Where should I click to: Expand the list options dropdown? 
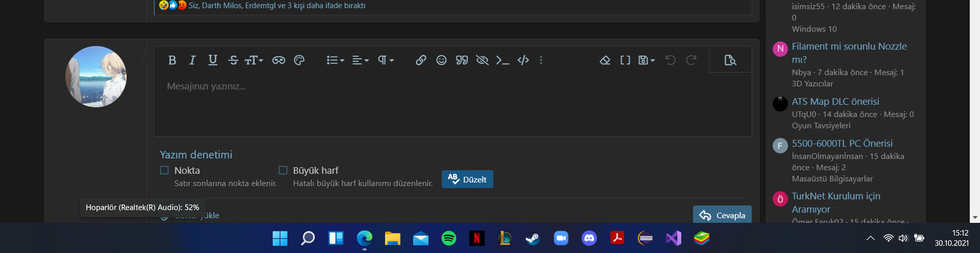336,60
